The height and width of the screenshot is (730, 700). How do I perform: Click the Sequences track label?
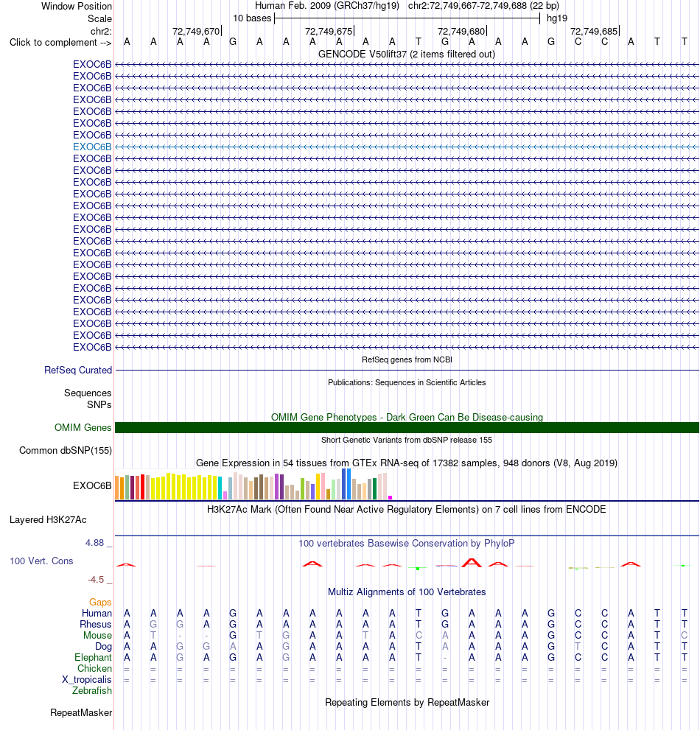coord(88,393)
